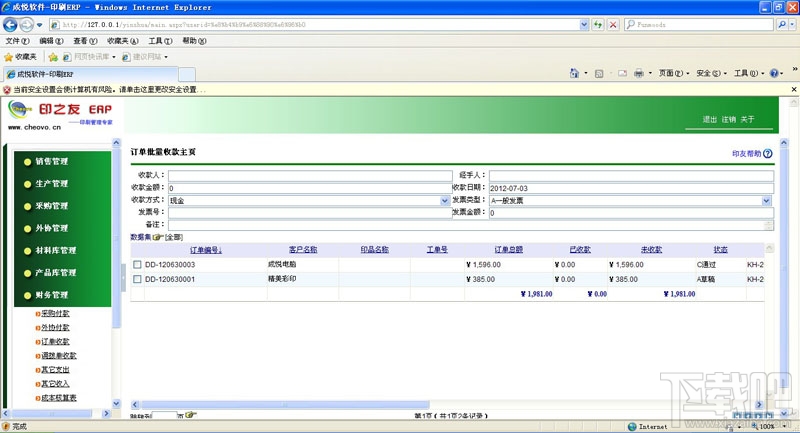Image resolution: width=800 pixels, height=433 pixels.
Task: Click the hand icon next to 数据集
Action: coord(158,237)
